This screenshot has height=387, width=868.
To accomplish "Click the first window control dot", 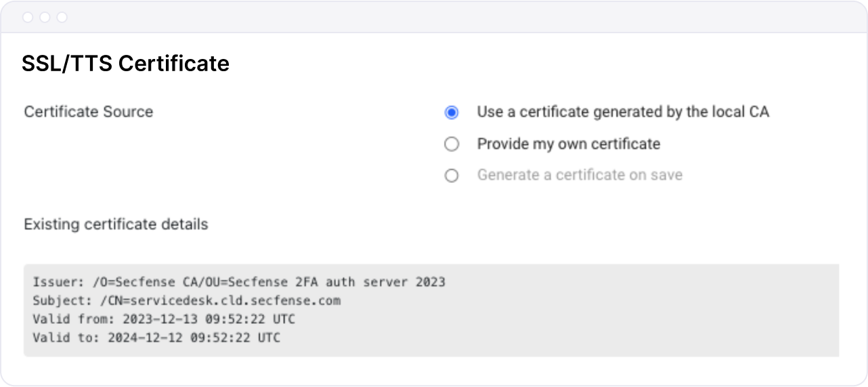I will [28, 17].
